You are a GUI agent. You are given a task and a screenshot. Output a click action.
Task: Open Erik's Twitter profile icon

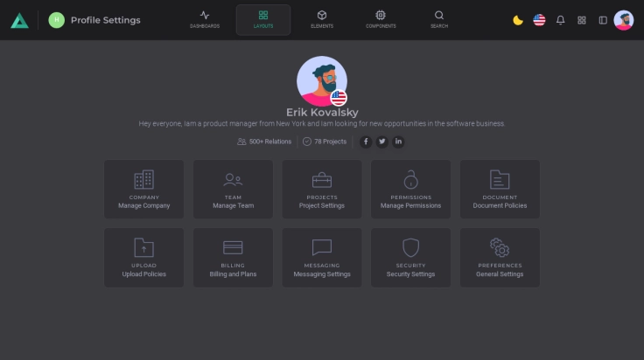[382, 142]
